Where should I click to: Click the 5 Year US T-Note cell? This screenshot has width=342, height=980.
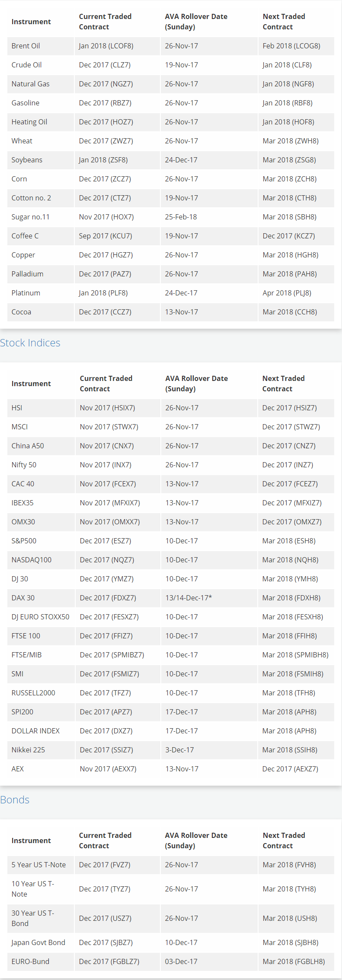[39, 865]
